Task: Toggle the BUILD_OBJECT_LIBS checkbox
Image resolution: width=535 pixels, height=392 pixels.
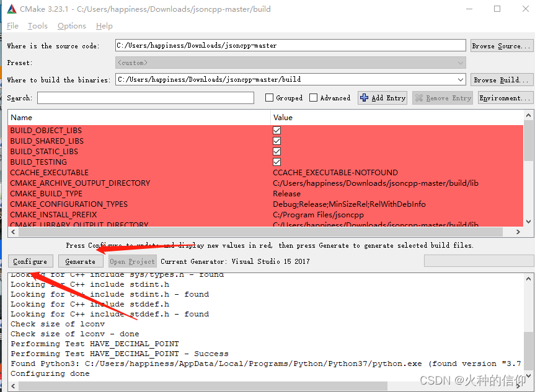Action: tap(276, 131)
